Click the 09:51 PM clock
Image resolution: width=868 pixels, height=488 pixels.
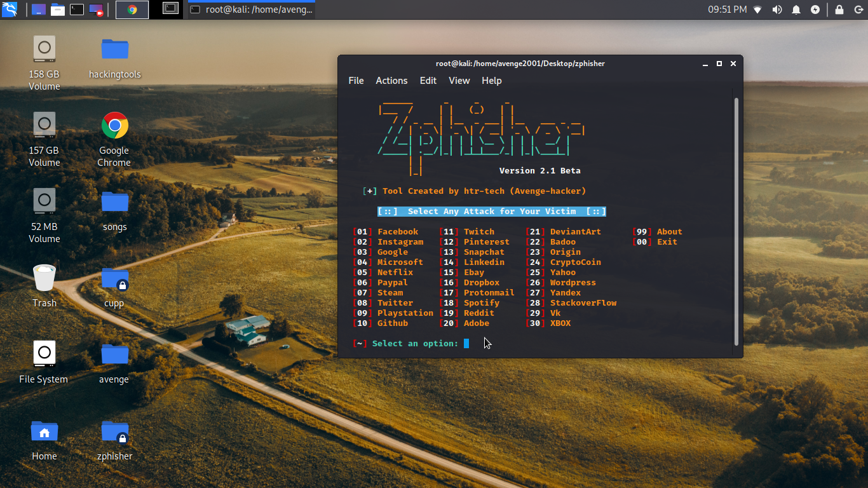(728, 10)
